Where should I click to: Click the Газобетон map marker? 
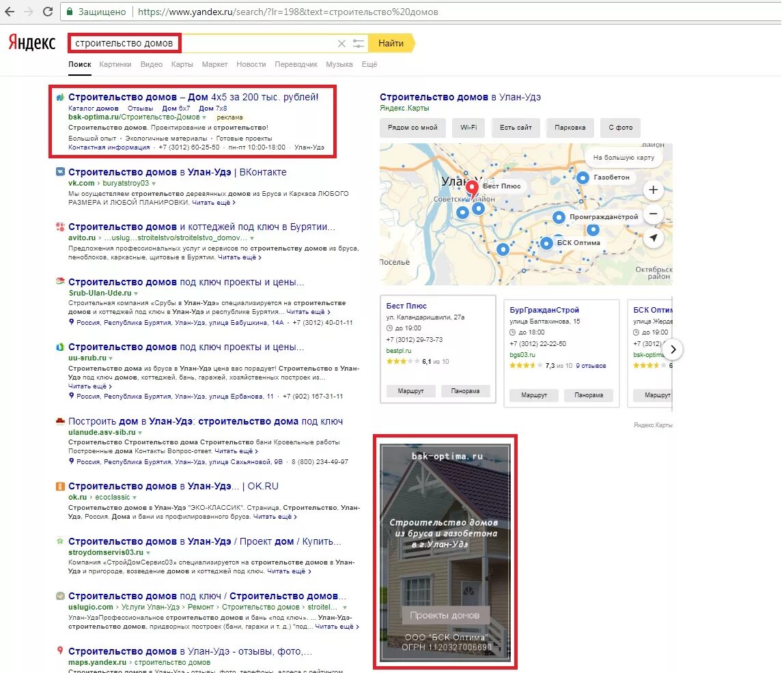point(583,177)
